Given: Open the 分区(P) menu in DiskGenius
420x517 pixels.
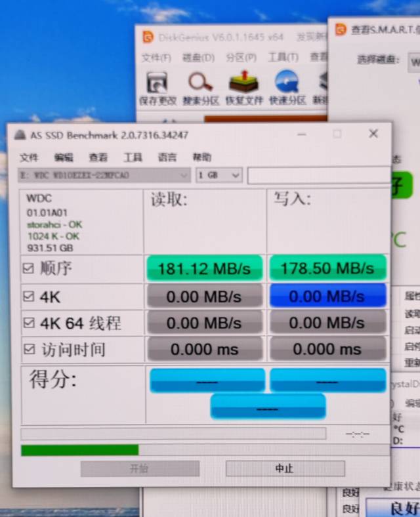Looking at the screenshot, I should [x=240, y=58].
